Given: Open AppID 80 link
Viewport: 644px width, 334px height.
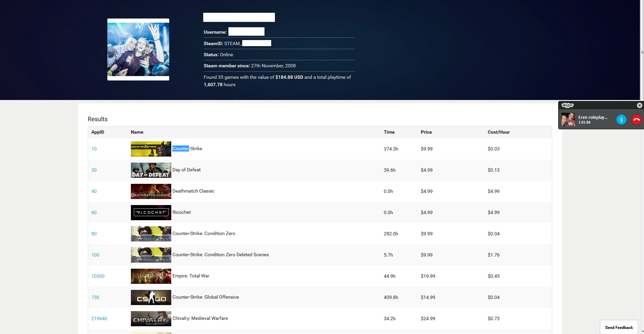Looking at the screenshot, I should [94, 234].
